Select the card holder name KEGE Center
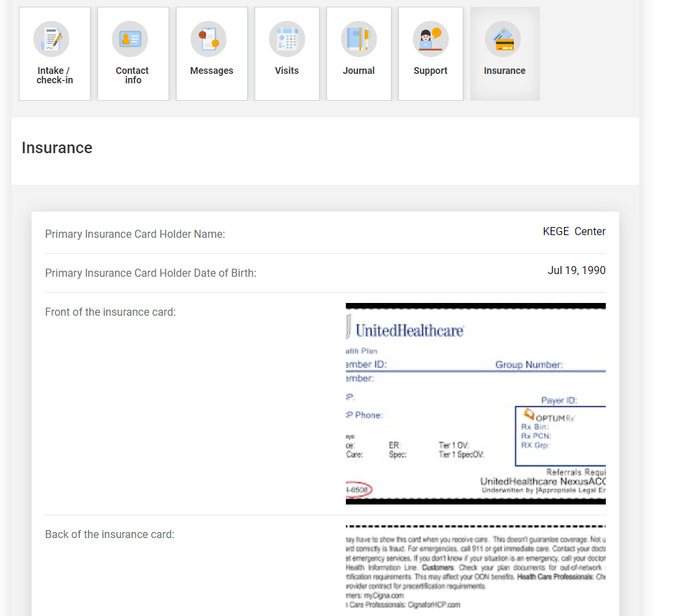Image resolution: width=681 pixels, height=616 pixels. pyautogui.click(x=574, y=232)
